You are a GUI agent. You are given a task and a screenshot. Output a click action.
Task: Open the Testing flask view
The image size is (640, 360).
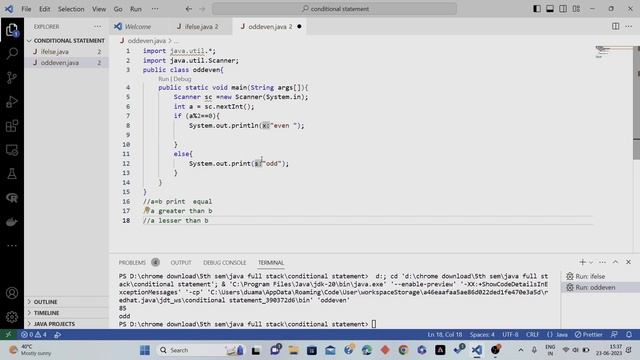[12, 174]
